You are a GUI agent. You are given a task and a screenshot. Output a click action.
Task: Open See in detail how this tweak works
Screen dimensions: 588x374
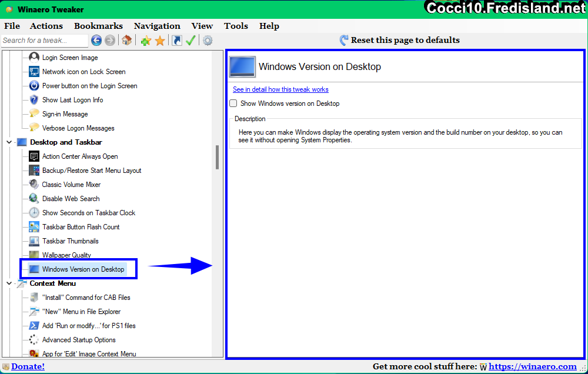pyautogui.click(x=280, y=89)
